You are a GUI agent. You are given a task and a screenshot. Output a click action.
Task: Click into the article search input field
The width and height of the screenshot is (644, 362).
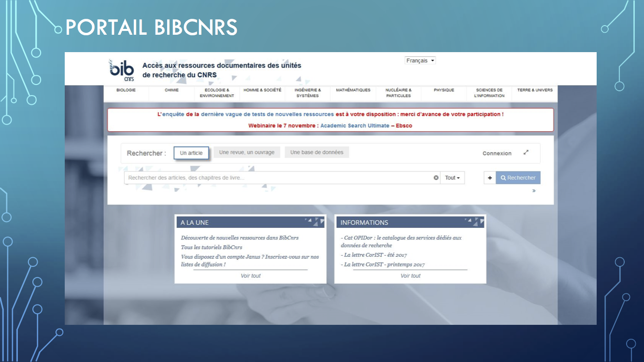coord(278,178)
